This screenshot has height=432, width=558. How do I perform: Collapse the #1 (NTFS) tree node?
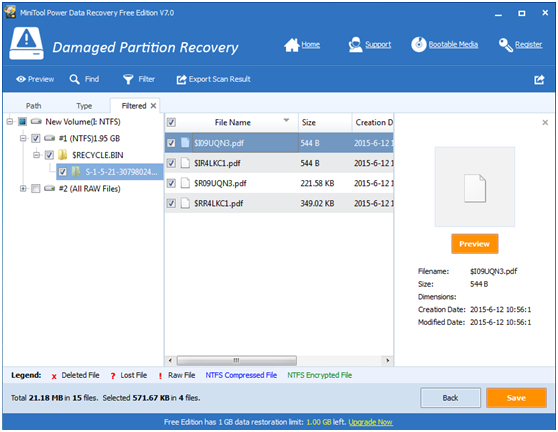coord(23,138)
